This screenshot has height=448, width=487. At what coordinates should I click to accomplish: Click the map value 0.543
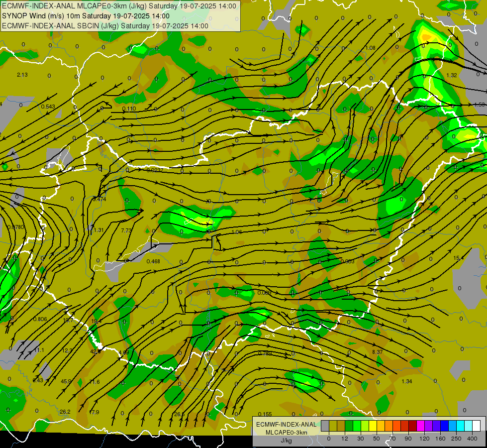tap(48, 107)
